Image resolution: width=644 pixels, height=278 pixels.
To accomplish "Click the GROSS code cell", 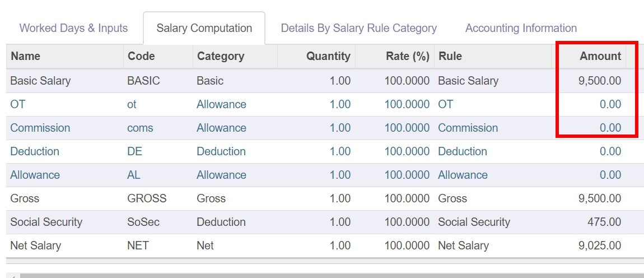I will [147, 198].
